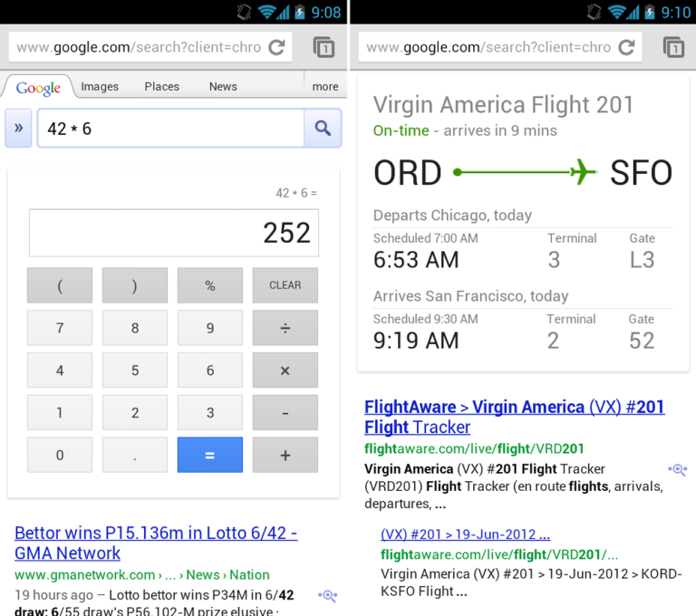Preview the FlightAware result with magnifier icon
This screenshot has width=696, height=616.
(x=677, y=469)
